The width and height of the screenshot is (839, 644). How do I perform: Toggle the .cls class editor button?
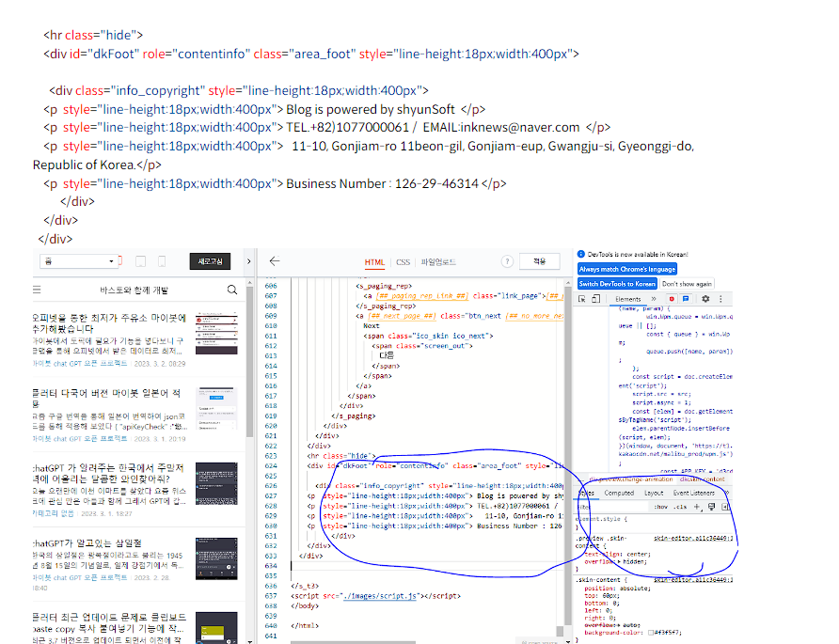680,507
